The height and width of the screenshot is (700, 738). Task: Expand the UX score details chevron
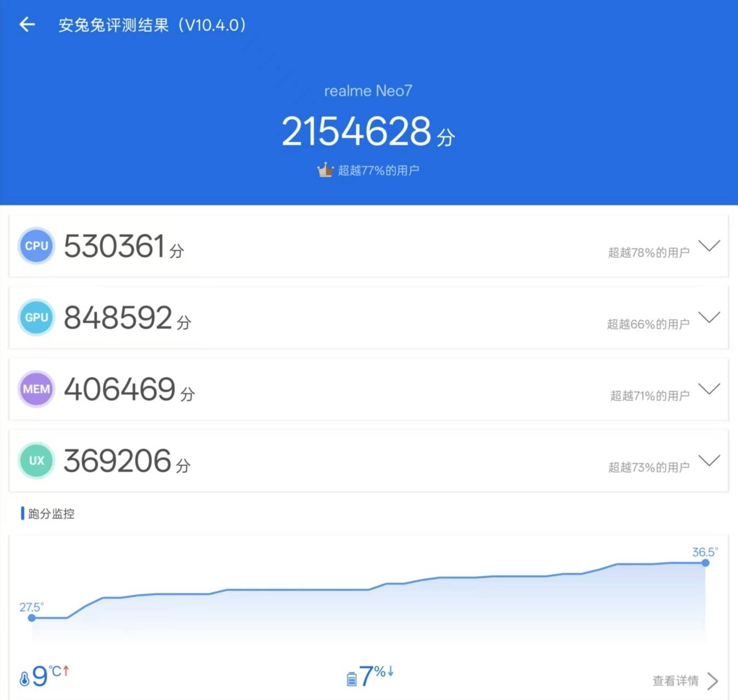click(710, 461)
